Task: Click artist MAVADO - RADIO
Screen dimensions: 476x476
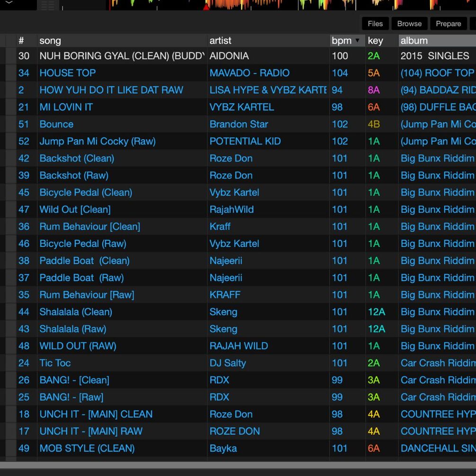Action: [x=250, y=73]
